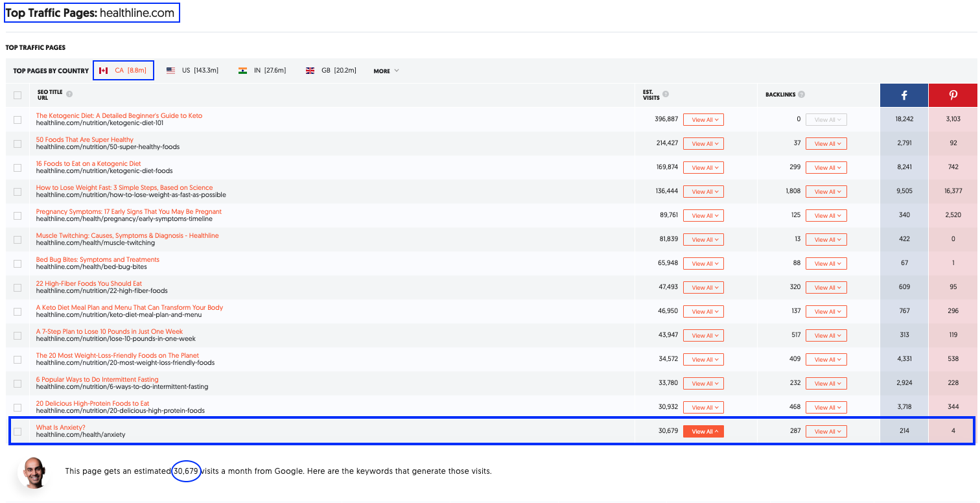The image size is (980, 503).
Task: Check the Ketogenic Diet Beginner's Guide row
Action: click(17, 119)
